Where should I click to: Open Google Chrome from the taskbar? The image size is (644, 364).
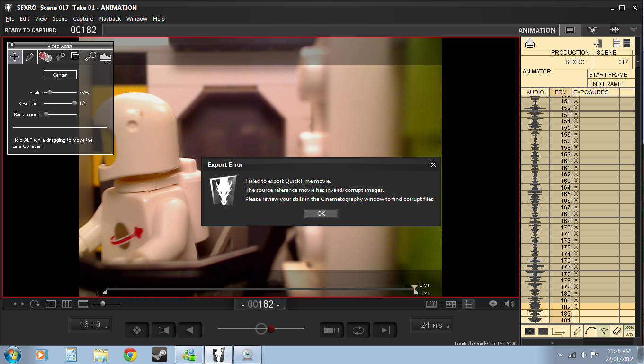(x=130, y=355)
